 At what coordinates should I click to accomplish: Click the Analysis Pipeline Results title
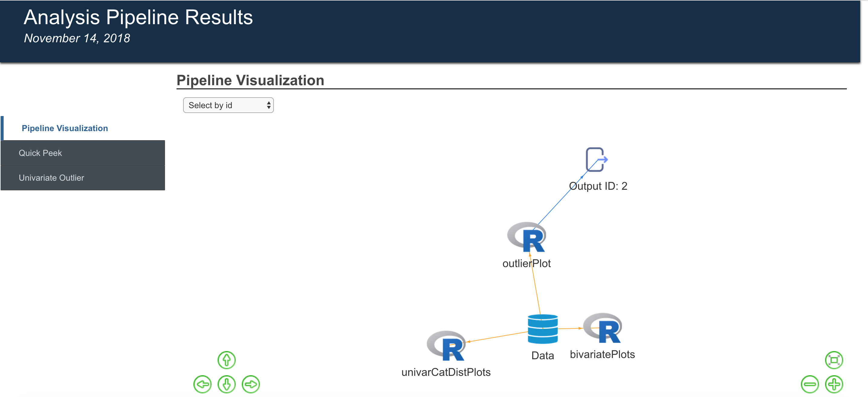138,17
